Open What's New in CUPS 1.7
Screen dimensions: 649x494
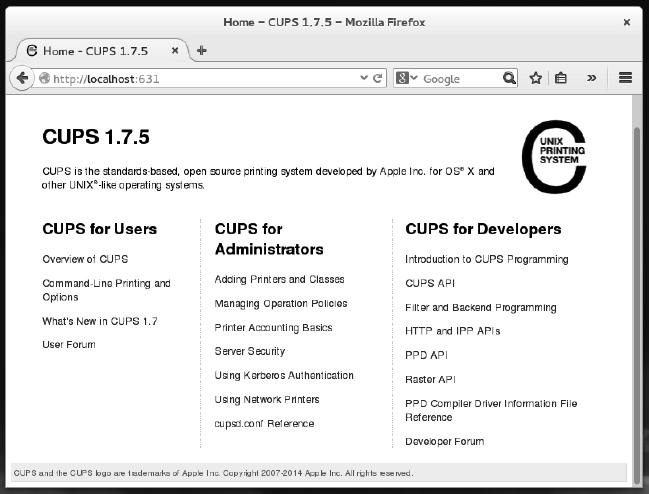pyautogui.click(x=100, y=321)
